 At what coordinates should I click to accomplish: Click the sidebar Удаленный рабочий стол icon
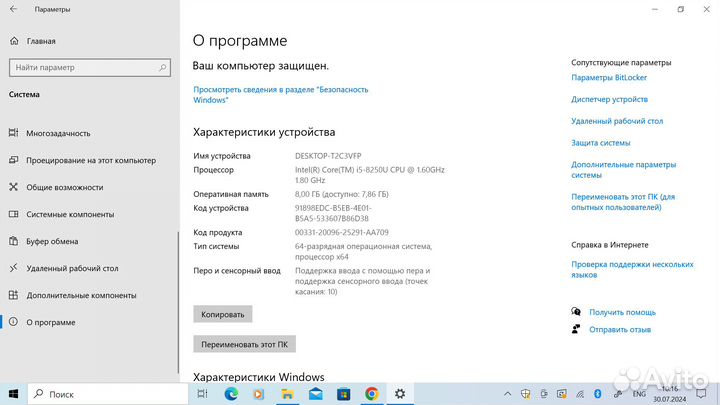tap(13, 268)
